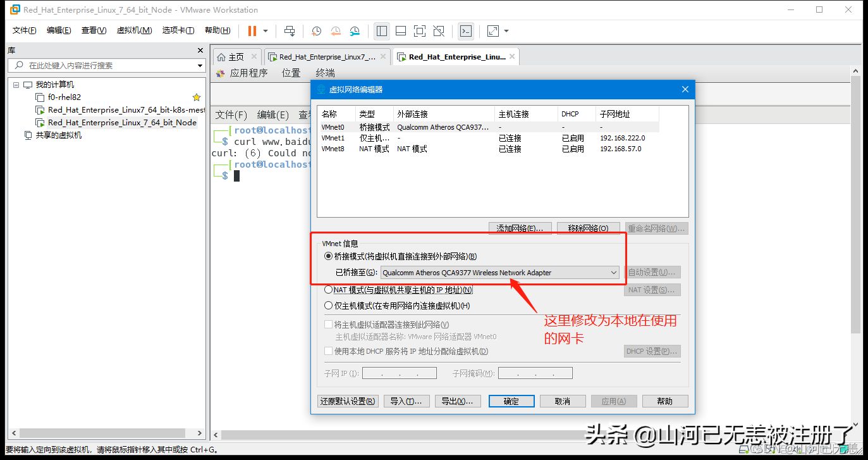Screen dimensions: 868x460
Task: Click the 子网 IP input field
Action: 400,373
